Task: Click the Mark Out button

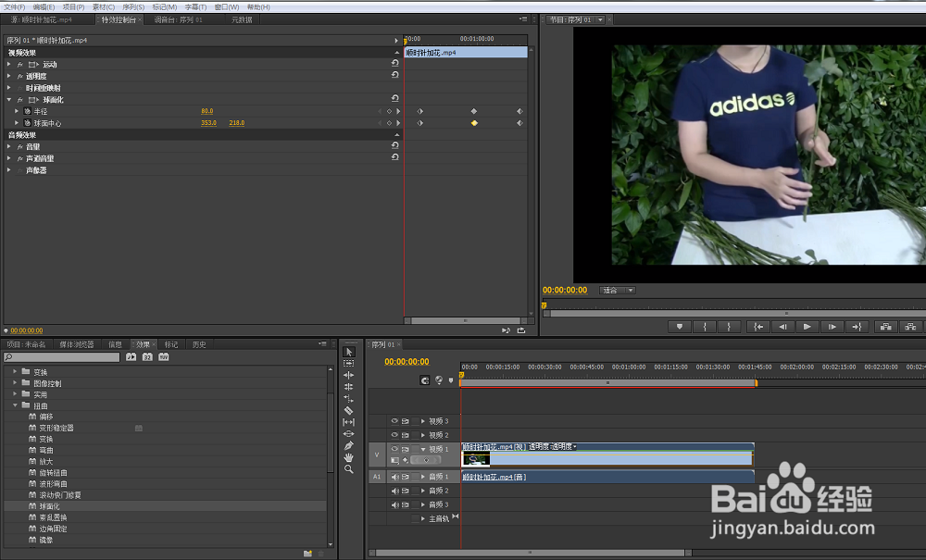Action: (729, 327)
